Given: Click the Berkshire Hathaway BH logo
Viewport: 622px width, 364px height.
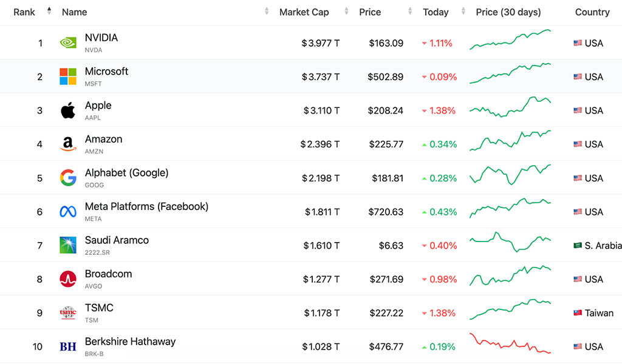Looking at the screenshot, I should (68, 346).
